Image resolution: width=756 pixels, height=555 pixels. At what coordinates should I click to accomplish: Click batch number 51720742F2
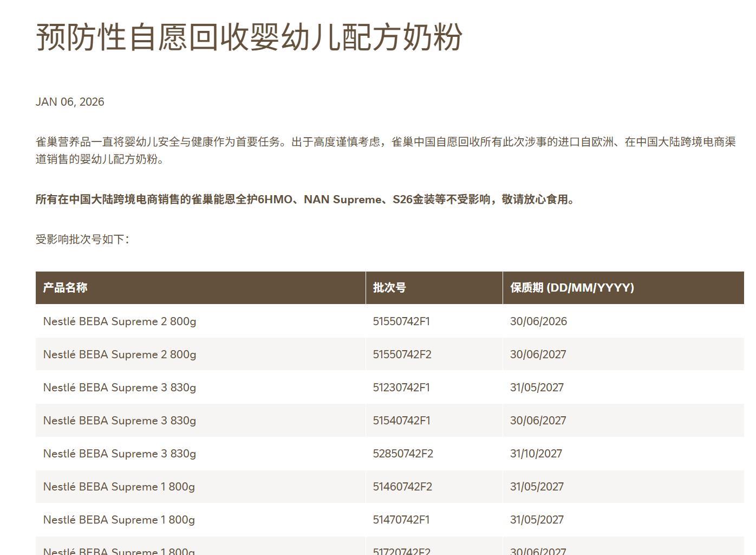pyautogui.click(x=402, y=550)
